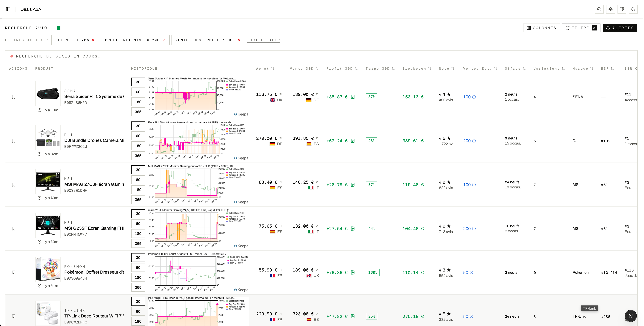The height and width of the screenshot is (326, 644).
Task: Remove the Profit Net Min. filter
Action: coord(164,40)
